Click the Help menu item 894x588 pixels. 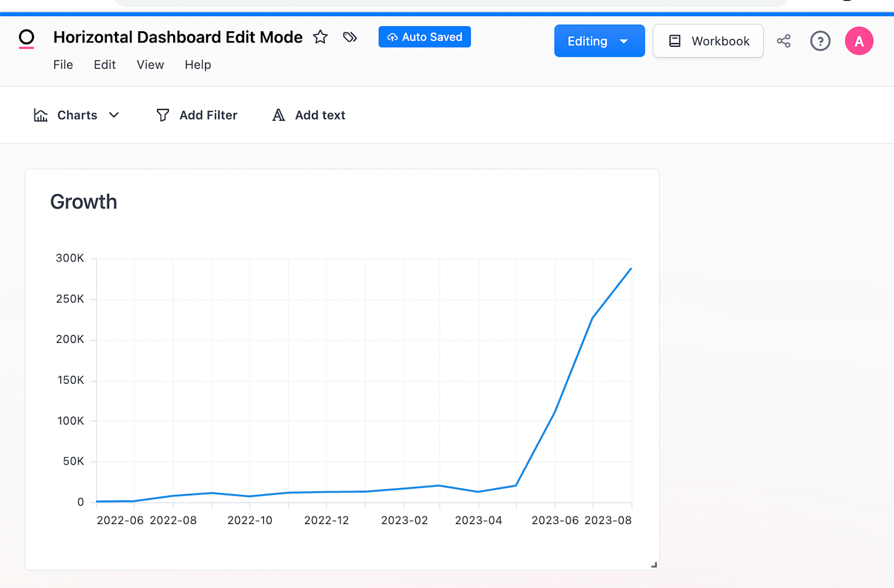197,65
